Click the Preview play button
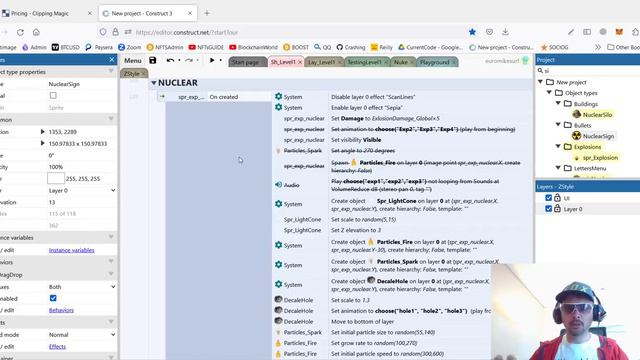This screenshot has width=640, height=360. click(x=212, y=60)
